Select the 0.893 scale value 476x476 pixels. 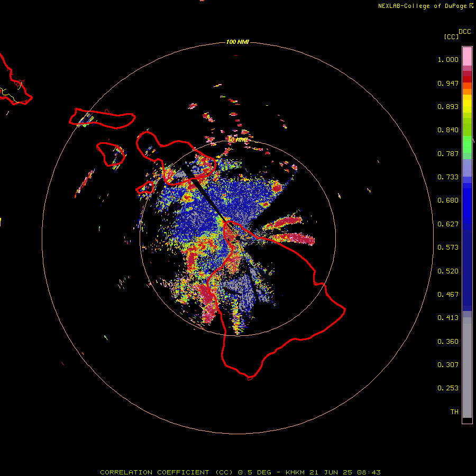pyautogui.click(x=448, y=106)
